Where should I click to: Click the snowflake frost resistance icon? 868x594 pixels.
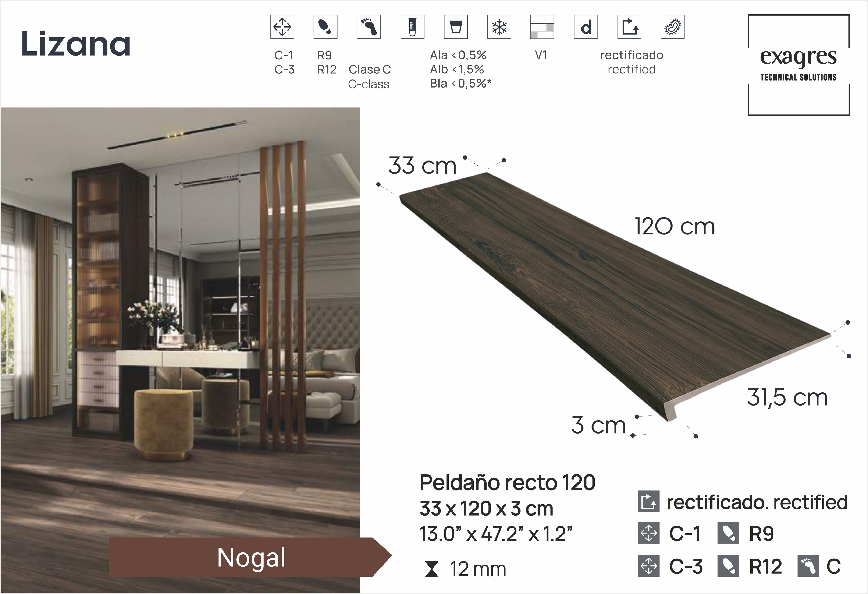499,27
